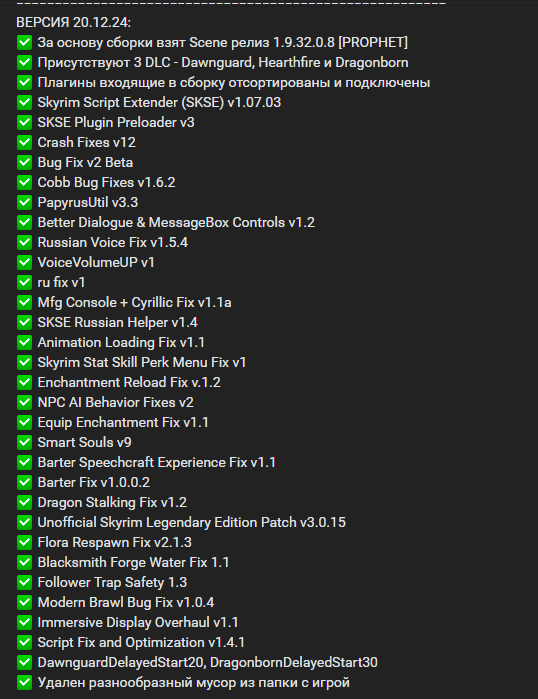Click the check icon next to Barter Fix v1.0.0.2
The width and height of the screenshot is (538, 699).
tap(25, 482)
